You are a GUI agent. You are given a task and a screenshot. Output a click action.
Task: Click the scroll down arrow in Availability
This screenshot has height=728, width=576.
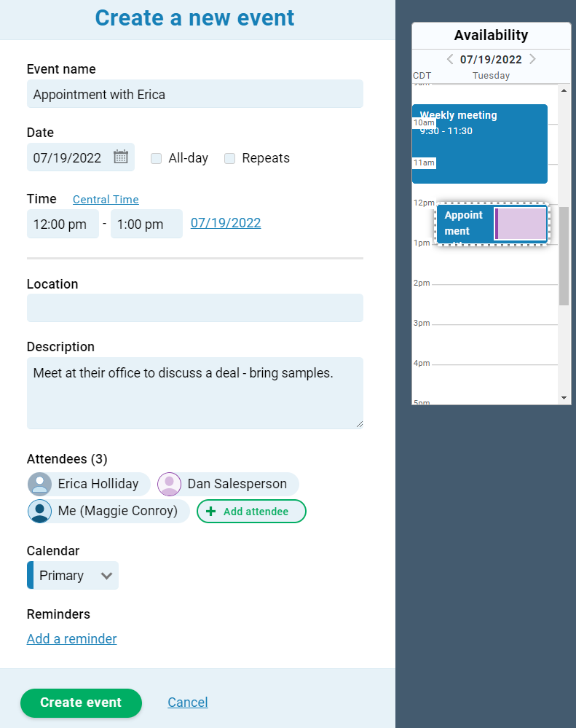(564, 398)
